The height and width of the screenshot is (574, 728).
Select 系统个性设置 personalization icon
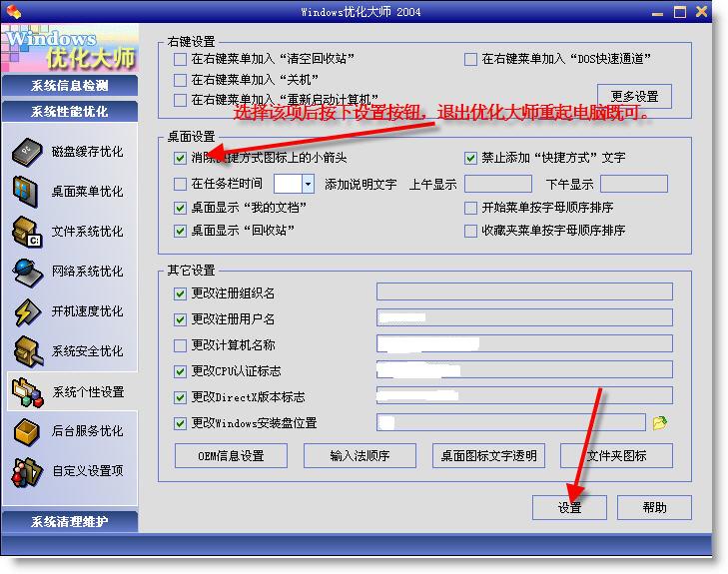click(28, 392)
